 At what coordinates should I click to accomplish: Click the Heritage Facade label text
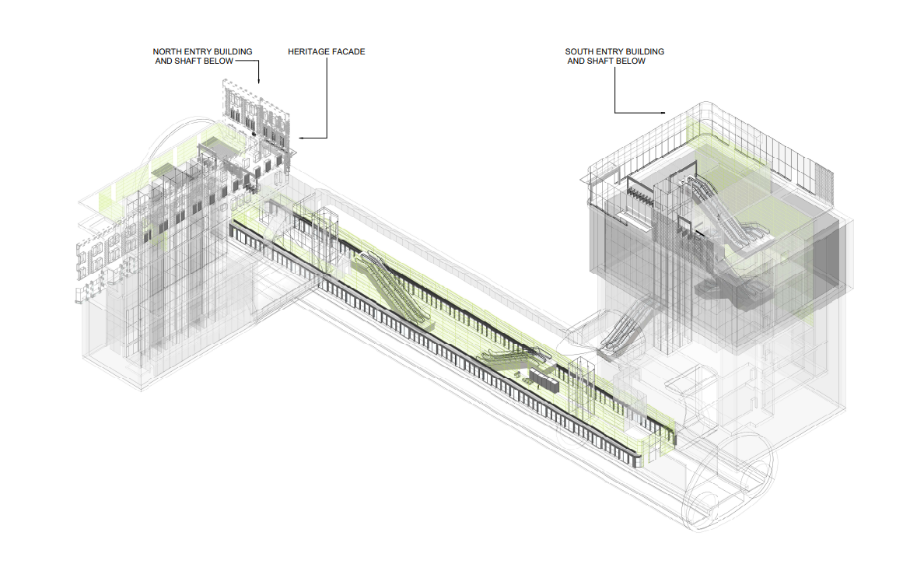[x=326, y=52]
